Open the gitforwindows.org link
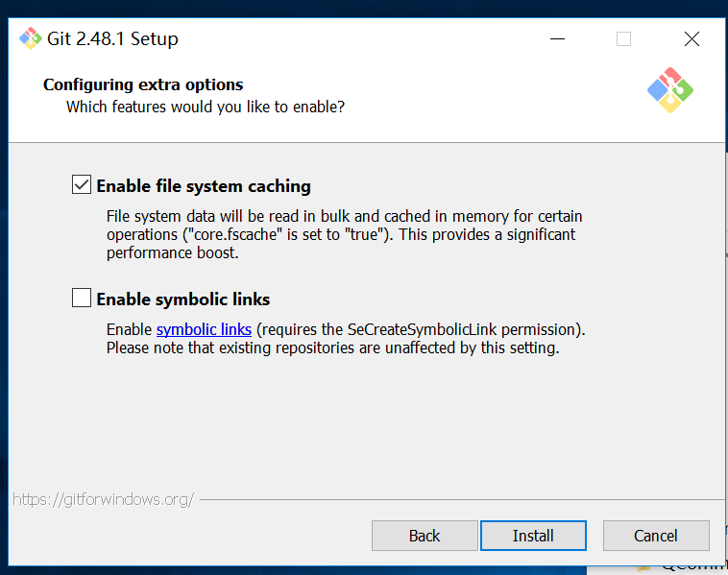This screenshot has width=728, height=575. tap(103, 499)
